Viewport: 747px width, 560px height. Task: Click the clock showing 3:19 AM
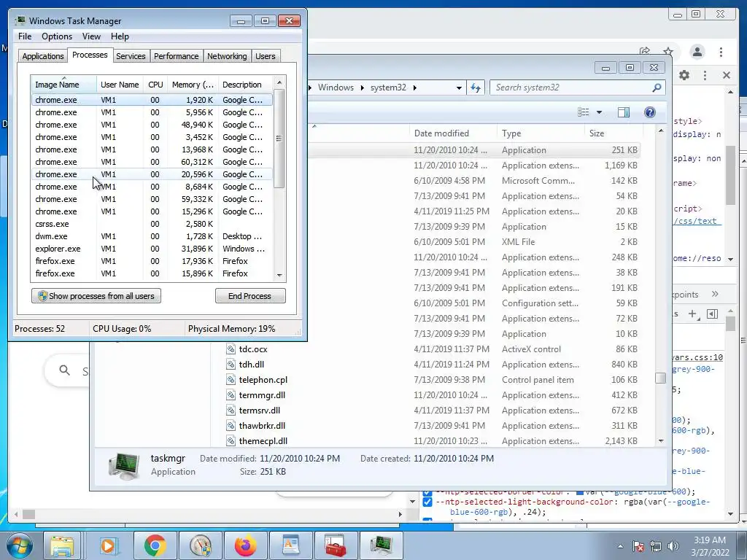tap(709, 540)
